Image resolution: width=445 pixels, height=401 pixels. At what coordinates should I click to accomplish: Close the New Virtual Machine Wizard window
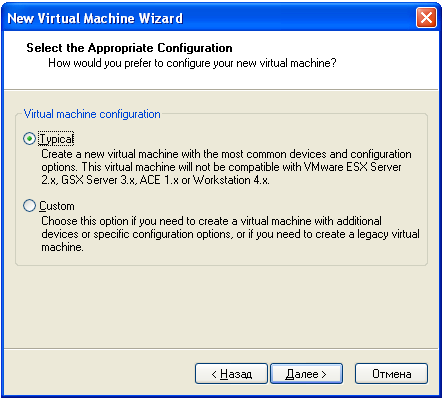point(426,18)
